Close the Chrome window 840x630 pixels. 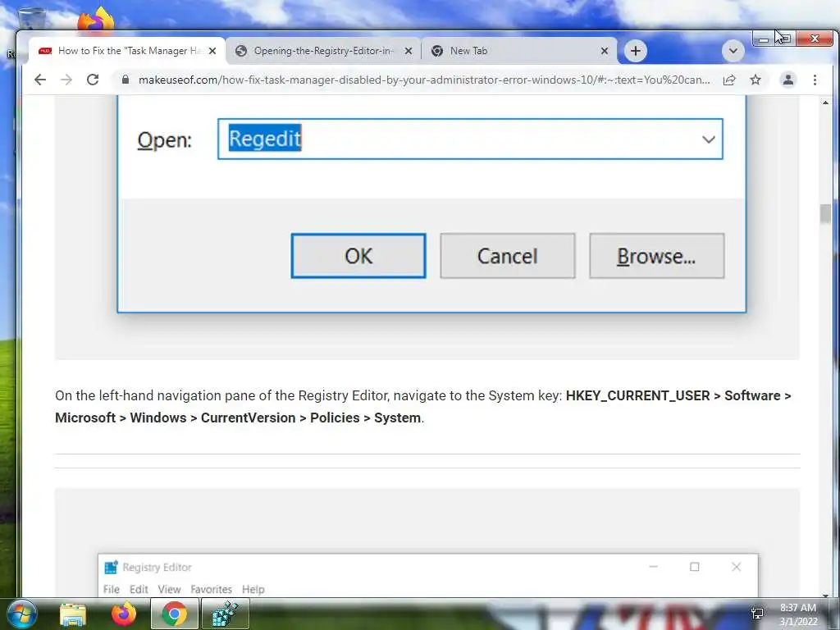coord(815,39)
